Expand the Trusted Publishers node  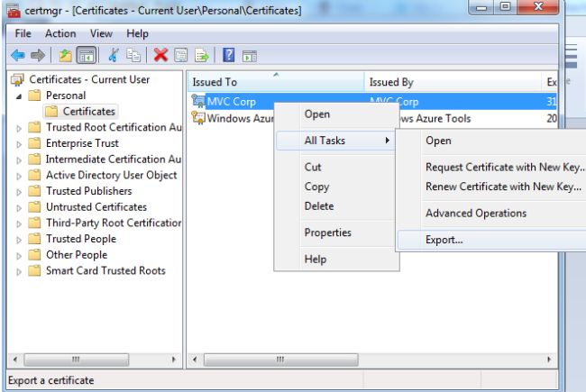click(19, 192)
